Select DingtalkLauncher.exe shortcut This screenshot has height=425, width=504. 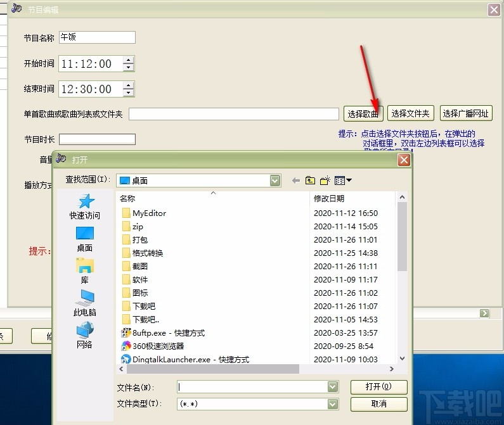[185, 359]
